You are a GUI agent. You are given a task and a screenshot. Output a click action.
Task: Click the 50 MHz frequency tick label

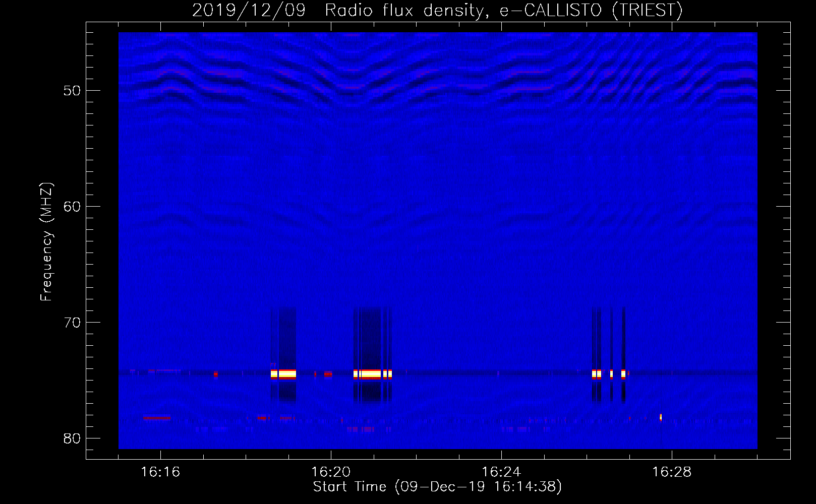point(72,91)
